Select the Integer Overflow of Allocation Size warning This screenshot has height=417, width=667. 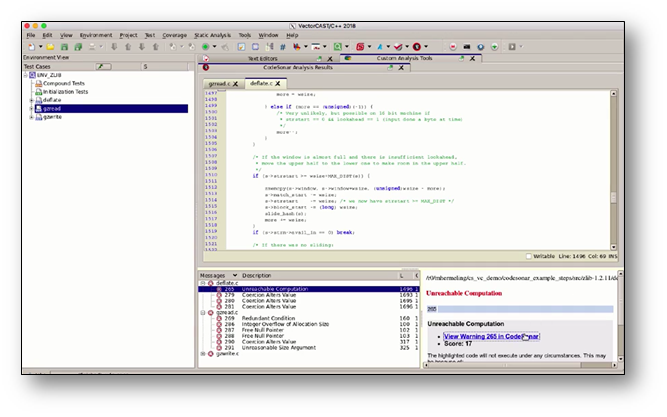pyautogui.click(x=284, y=324)
